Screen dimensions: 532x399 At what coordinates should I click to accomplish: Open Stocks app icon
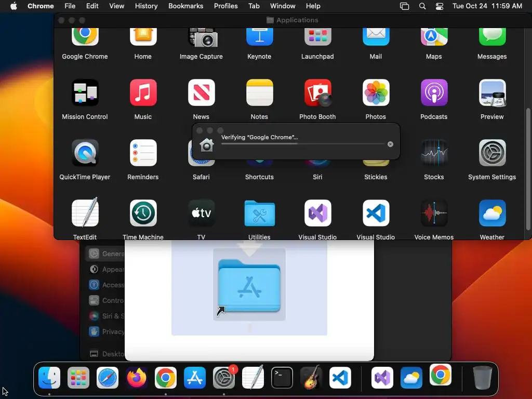pos(434,153)
